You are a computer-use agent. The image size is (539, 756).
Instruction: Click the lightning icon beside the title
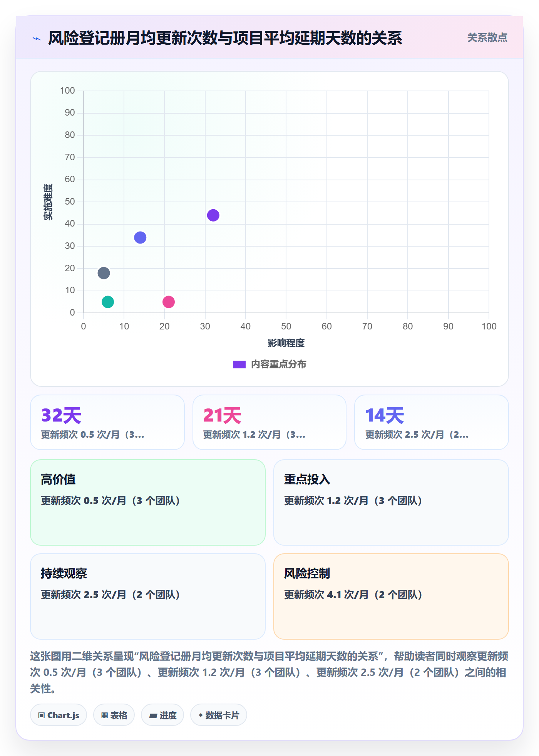(37, 39)
